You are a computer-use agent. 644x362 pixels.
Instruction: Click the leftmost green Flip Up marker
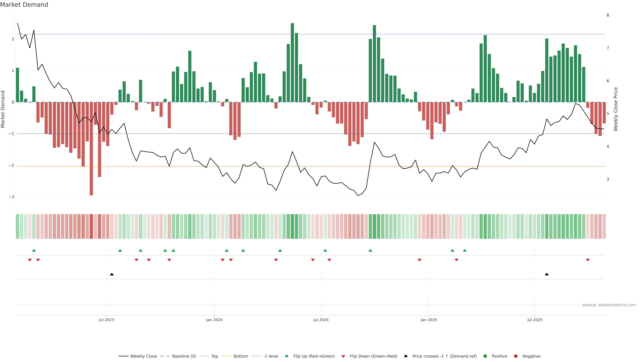[x=34, y=250]
